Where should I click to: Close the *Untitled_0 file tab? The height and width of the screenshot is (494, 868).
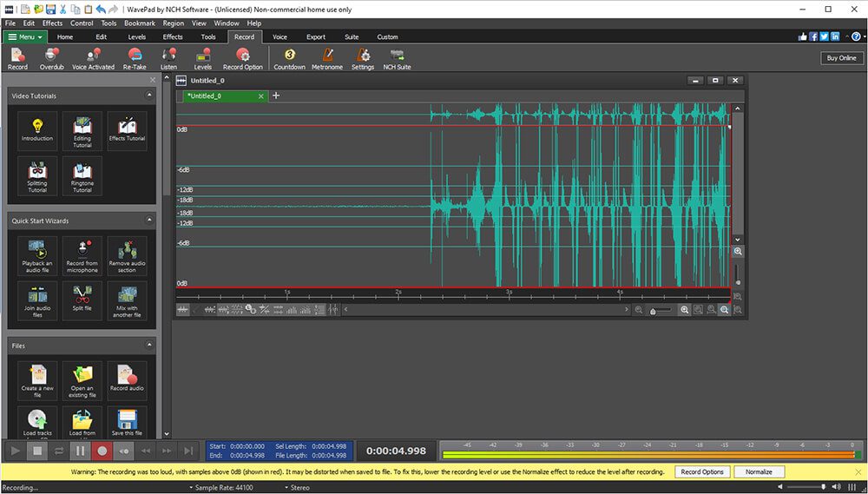[261, 96]
